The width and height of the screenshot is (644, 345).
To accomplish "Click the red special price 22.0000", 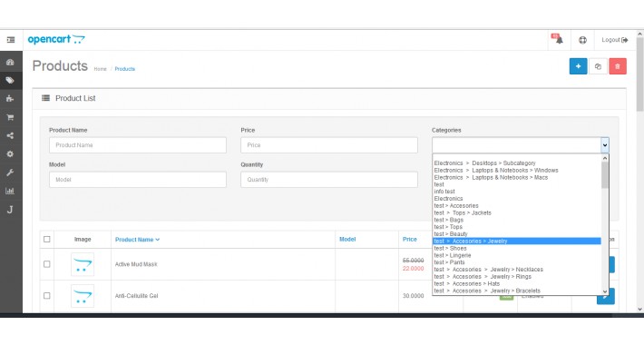I will pyautogui.click(x=414, y=269).
